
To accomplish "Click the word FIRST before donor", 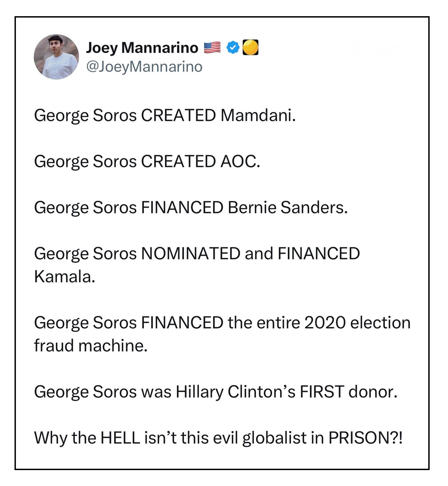I will click(322, 392).
